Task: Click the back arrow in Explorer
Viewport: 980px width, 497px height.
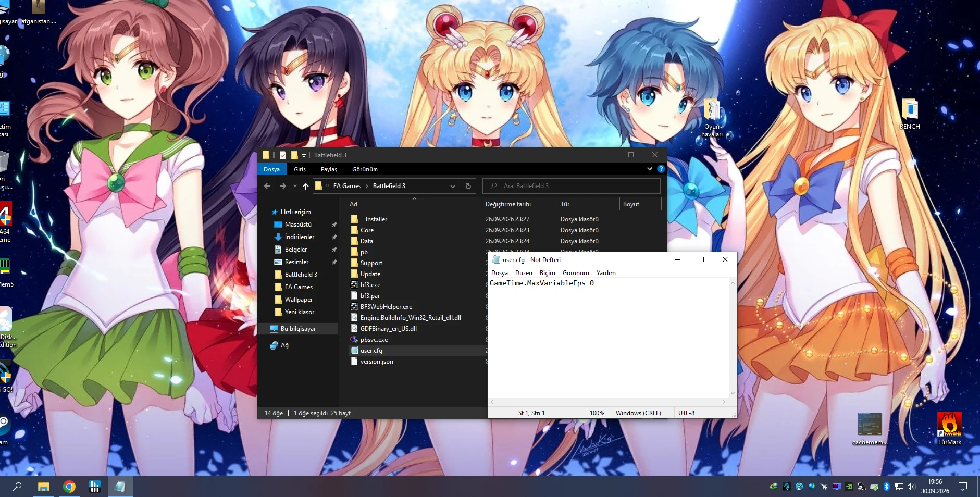Action: coord(267,186)
